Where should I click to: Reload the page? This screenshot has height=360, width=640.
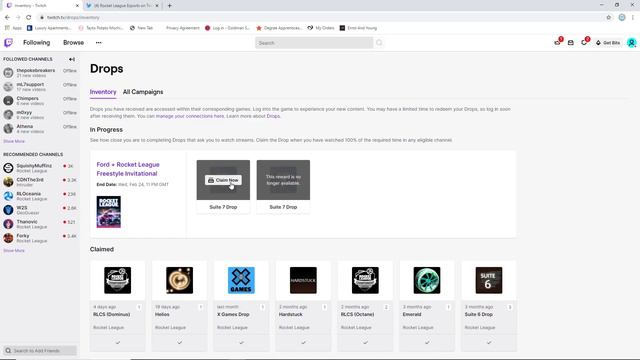pyautogui.click(x=29, y=18)
